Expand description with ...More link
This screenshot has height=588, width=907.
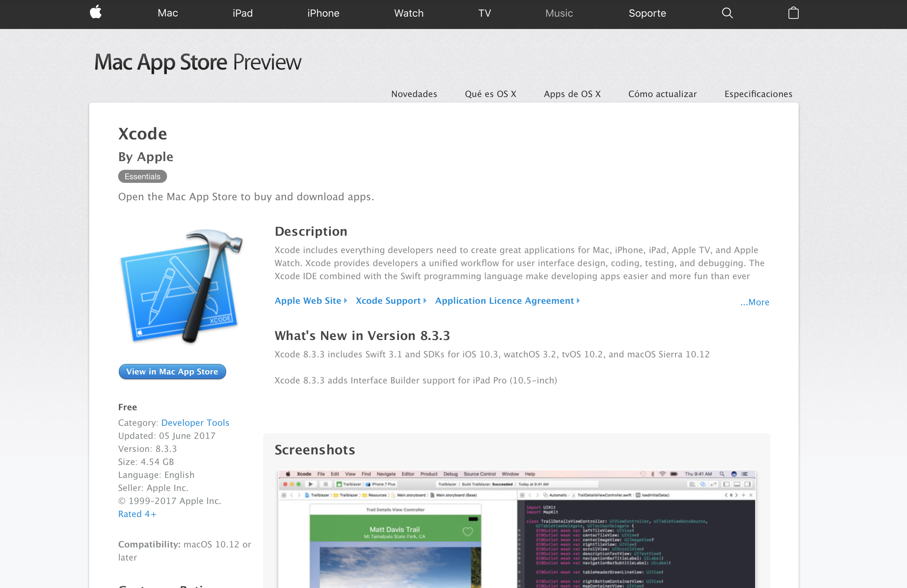tap(754, 302)
